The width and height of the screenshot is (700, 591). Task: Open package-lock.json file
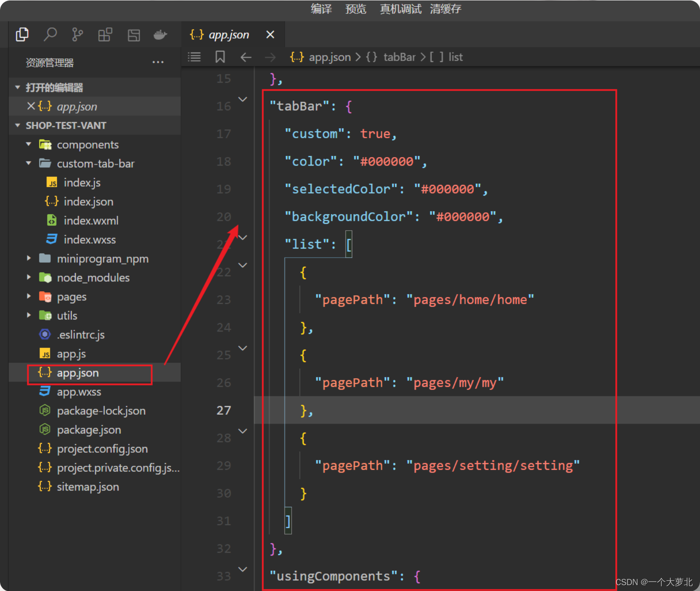tap(101, 411)
